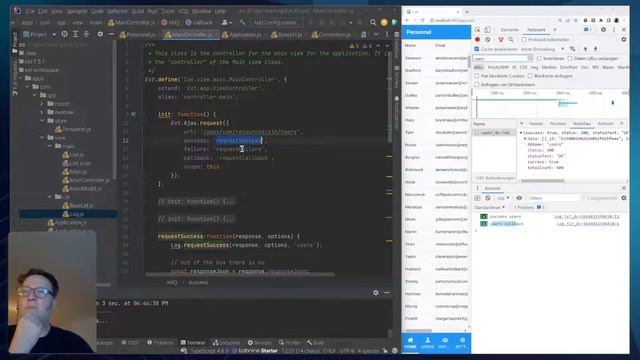Image resolution: width=640 pixels, height=360 pixels.
Task: Open the Terminal tool window tab
Action: pyautogui.click(x=193, y=342)
